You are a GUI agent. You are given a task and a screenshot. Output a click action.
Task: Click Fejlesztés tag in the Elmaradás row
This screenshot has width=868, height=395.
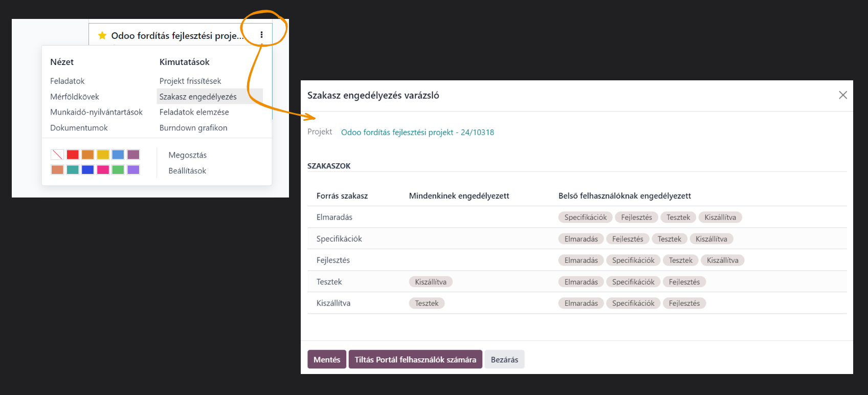[x=636, y=217]
